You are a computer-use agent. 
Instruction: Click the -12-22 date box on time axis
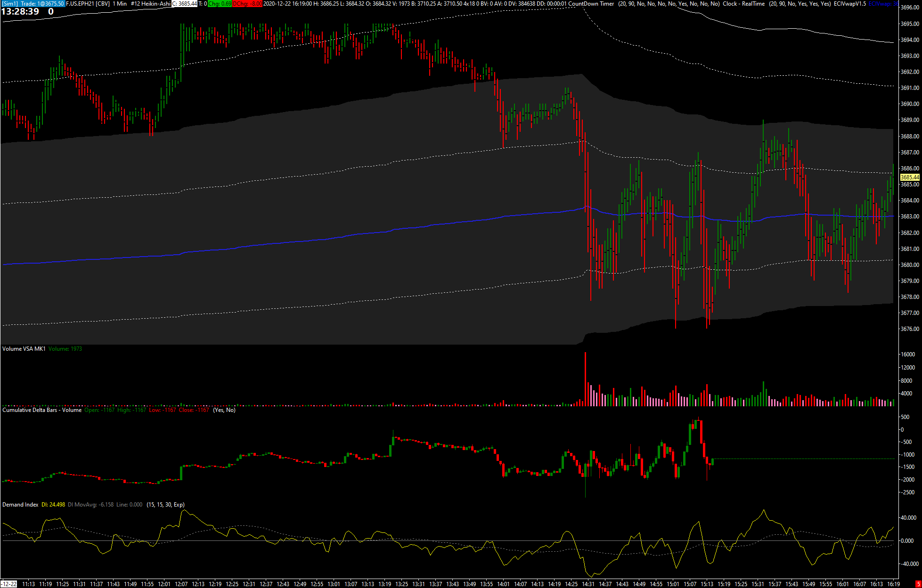click(9, 584)
